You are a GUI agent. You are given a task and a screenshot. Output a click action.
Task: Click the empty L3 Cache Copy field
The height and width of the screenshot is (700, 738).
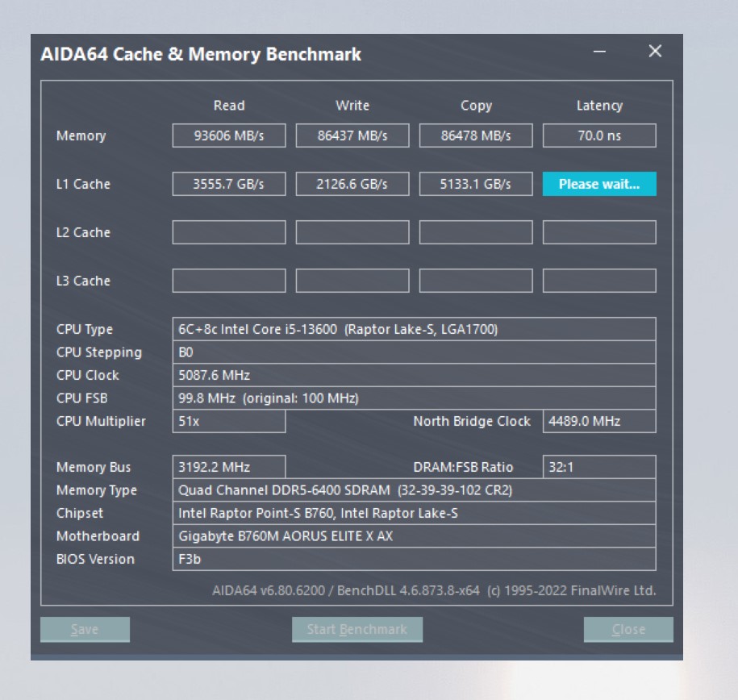pos(476,281)
